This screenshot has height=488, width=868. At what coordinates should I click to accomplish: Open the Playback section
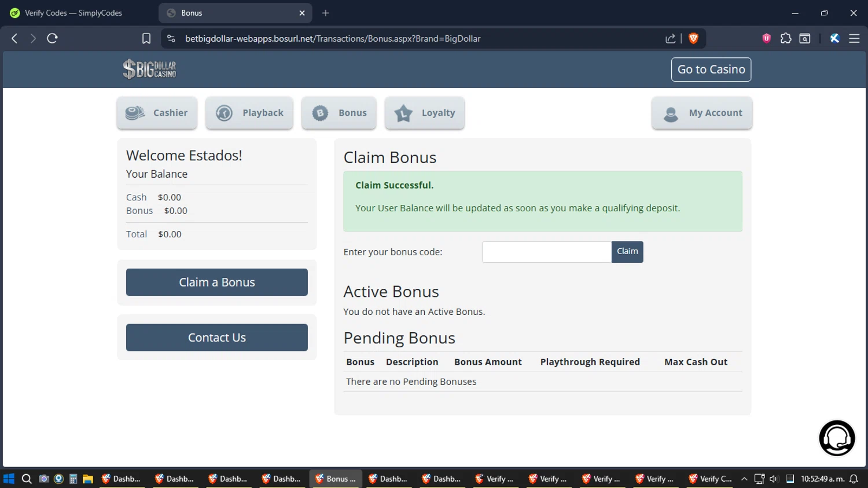coord(249,113)
